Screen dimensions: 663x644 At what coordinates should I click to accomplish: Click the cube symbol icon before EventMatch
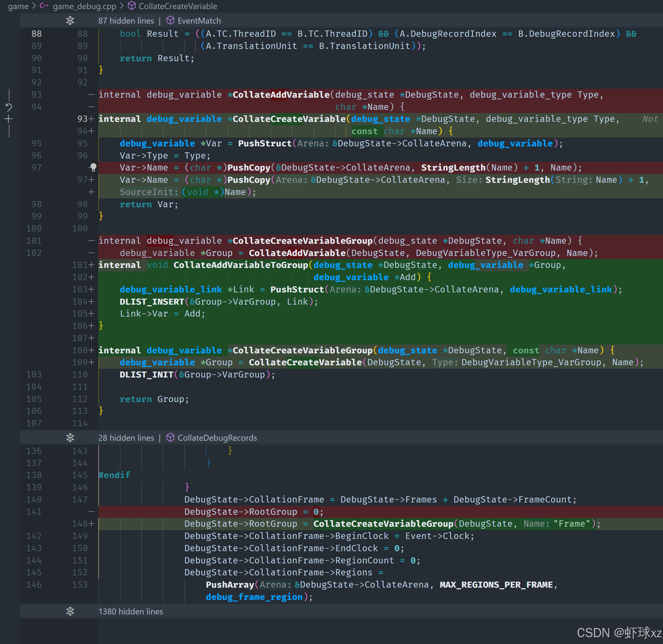pyautogui.click(x=170, y=20)
